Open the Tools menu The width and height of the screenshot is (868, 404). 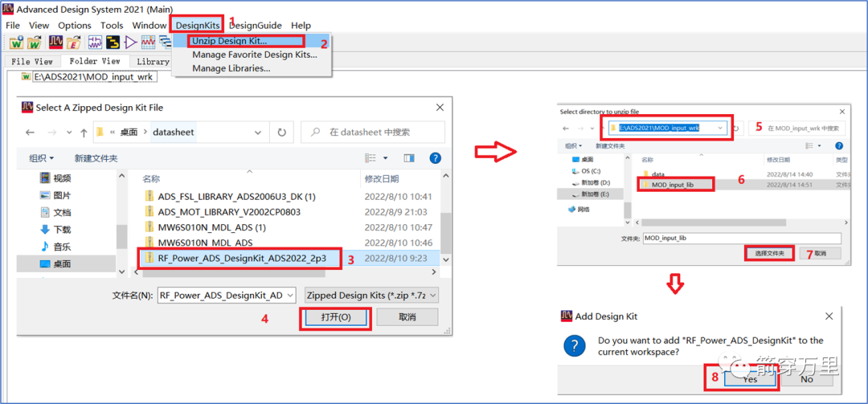(x=112, y=26)
